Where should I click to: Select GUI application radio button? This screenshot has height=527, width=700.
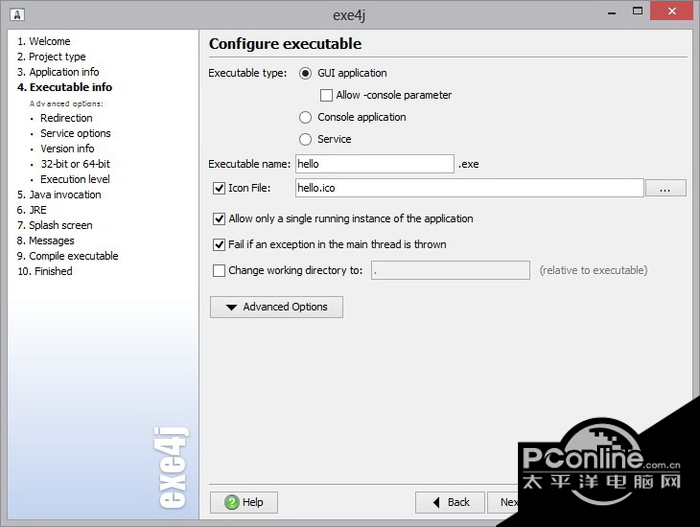(x=305, y=73)
